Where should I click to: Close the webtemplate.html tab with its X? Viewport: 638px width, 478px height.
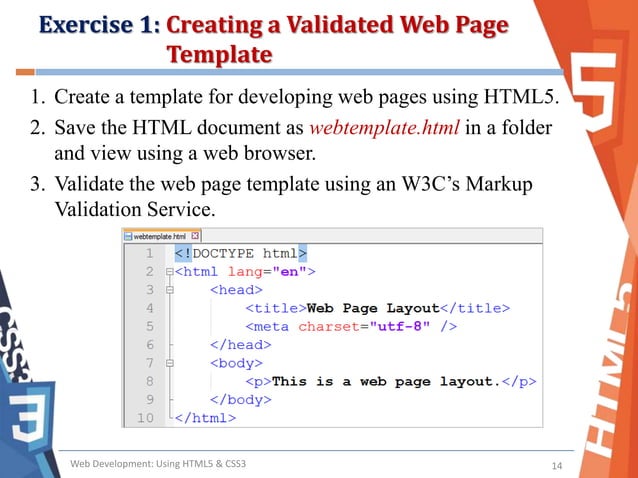(195, 236)
